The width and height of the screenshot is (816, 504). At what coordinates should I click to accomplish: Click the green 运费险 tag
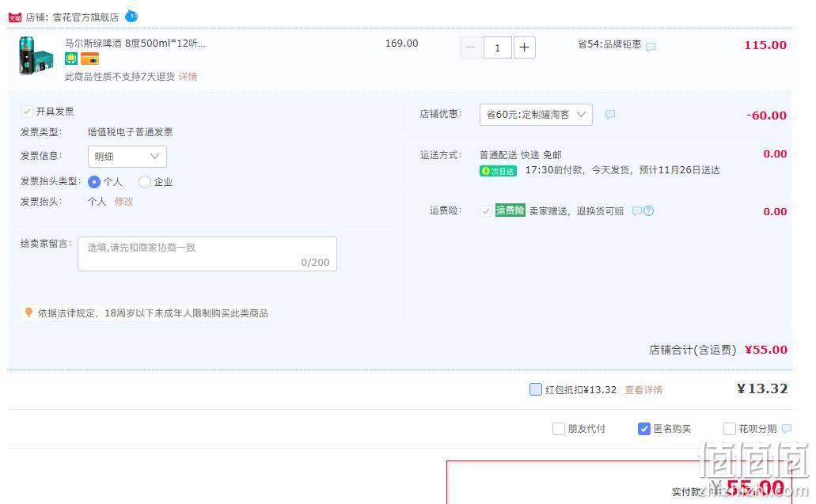(x=510, y=210)
